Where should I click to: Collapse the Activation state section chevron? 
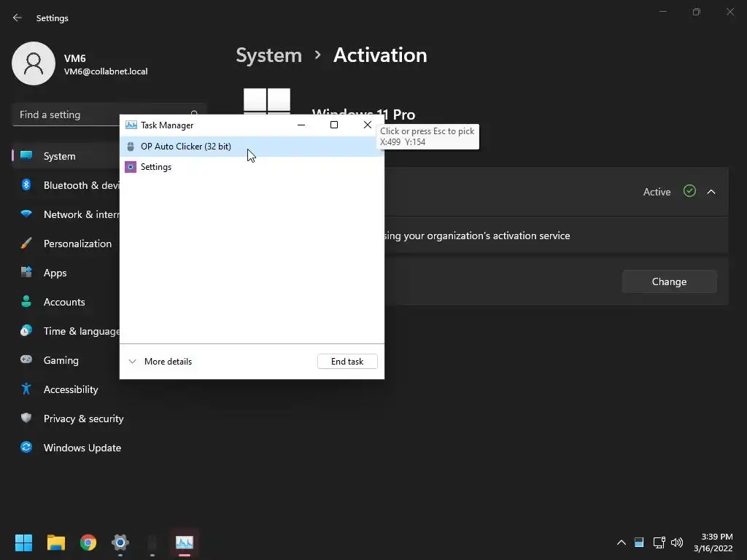pyautogui.click(x=711, y=192)
